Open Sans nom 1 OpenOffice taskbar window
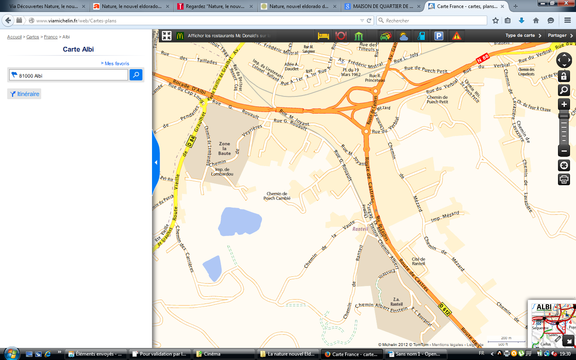576x360 pixels. coord(416,354)
